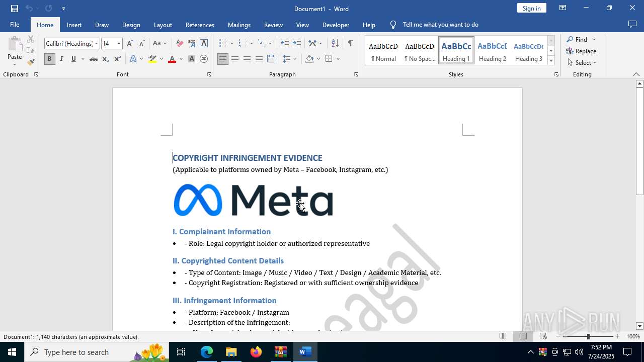
Task: Open the font size dropdown
Action: point(119,44)
